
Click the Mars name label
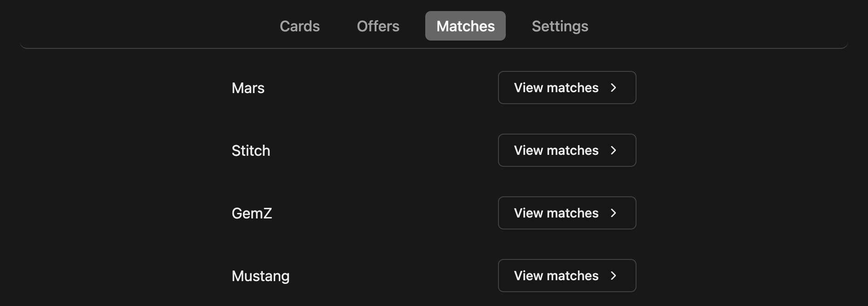point(248,88)
